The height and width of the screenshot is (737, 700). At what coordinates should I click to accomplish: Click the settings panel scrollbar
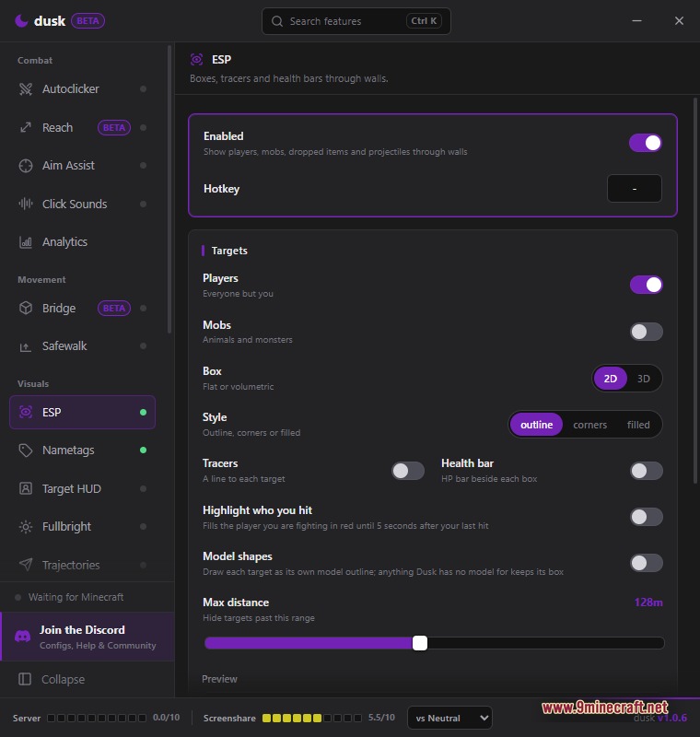695,290
